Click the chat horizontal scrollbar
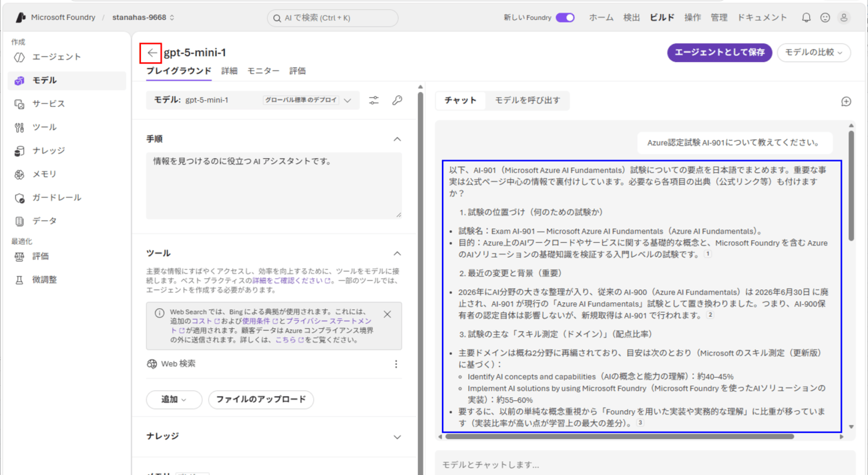868x475 pixels. (619, 436)
